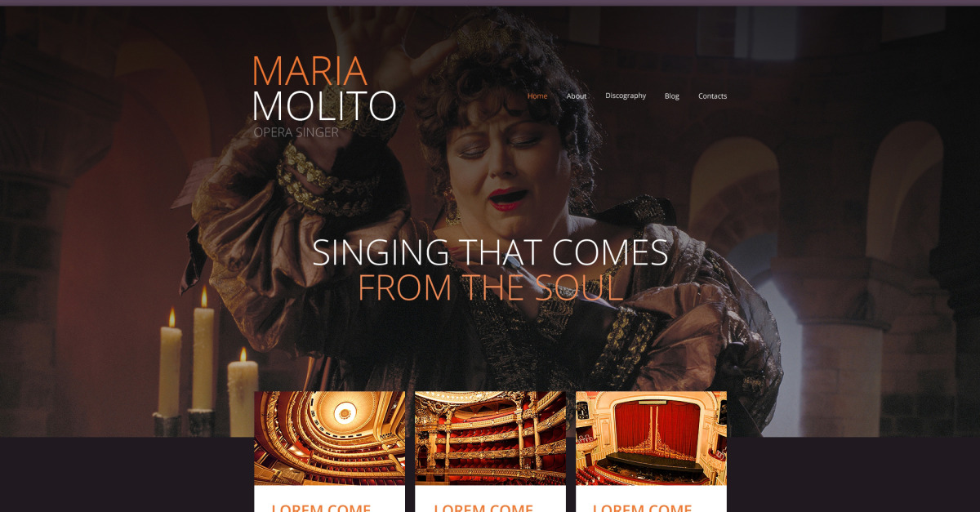
Task: Click the purple bar atop the page
Action: 490,3
